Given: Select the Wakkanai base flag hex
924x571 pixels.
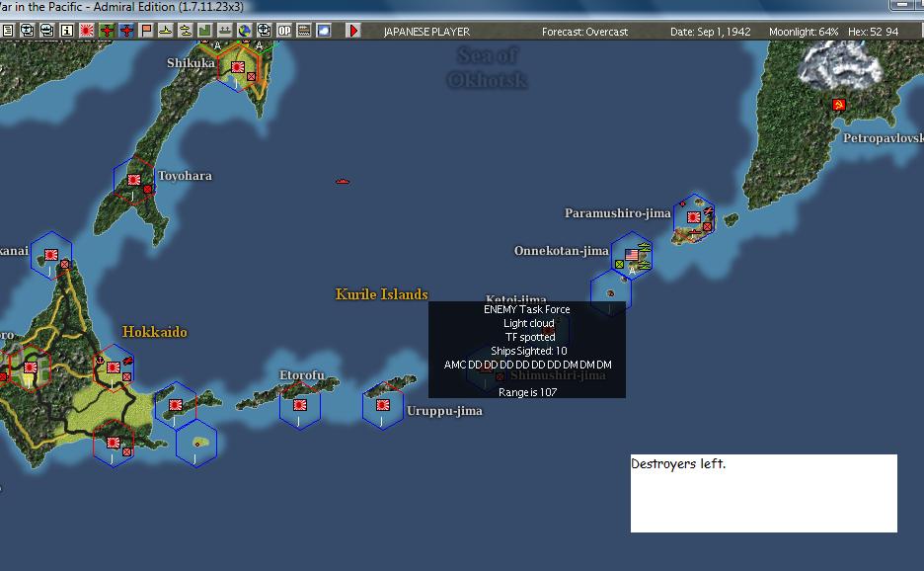Looking at the screenshot, I should tap(51, 255).
